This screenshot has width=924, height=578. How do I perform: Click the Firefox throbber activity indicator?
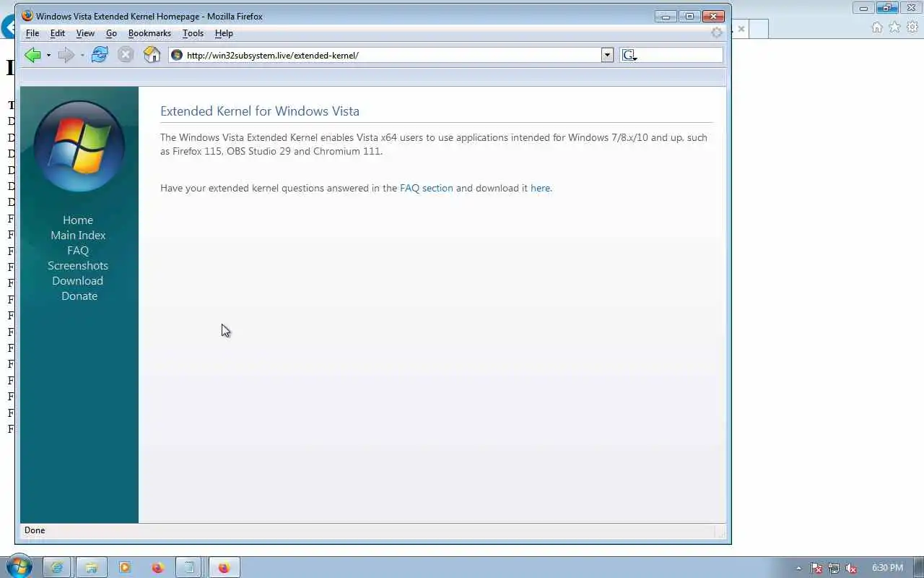716,33
